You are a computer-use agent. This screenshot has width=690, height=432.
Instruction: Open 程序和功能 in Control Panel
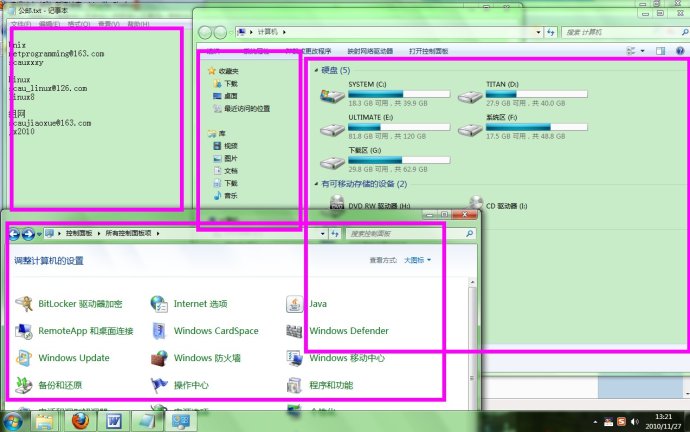tap(319, 385)
